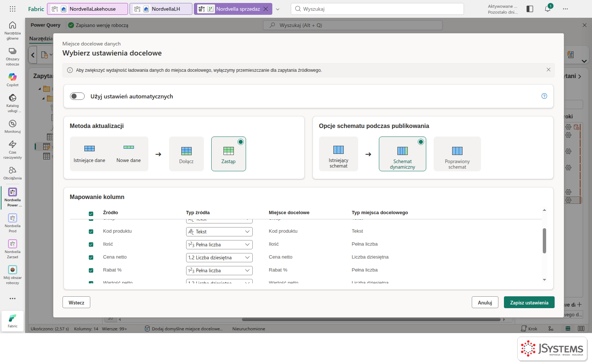Open Mój obszar roboczy icon

[x=13, y=275]
